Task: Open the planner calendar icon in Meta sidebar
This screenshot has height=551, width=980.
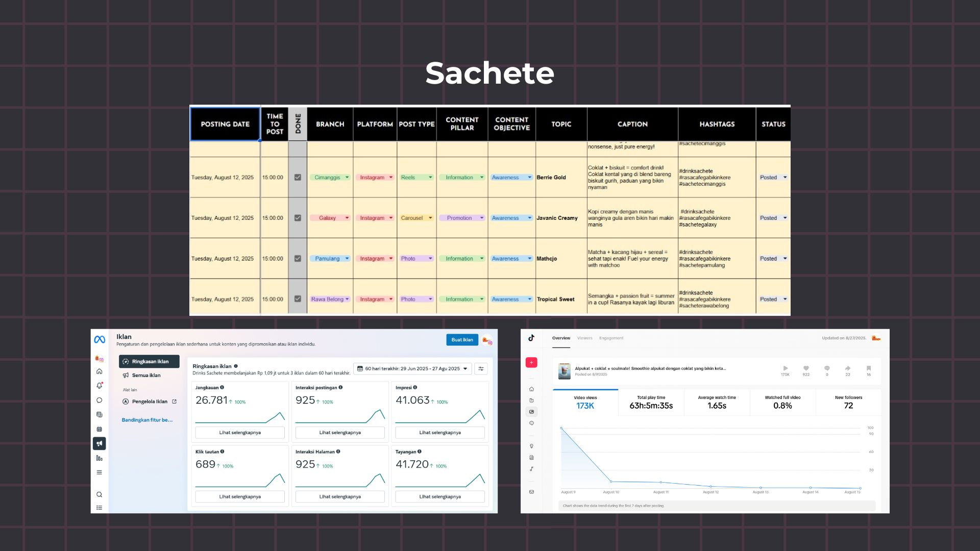Action: pyautogui.click(x=99, y=429)
